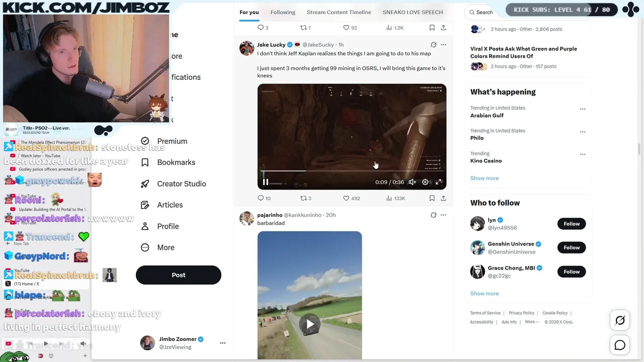Open more options on Jake Lucky's post
This screenshot has width=644, height=362.
coord(443,45)
